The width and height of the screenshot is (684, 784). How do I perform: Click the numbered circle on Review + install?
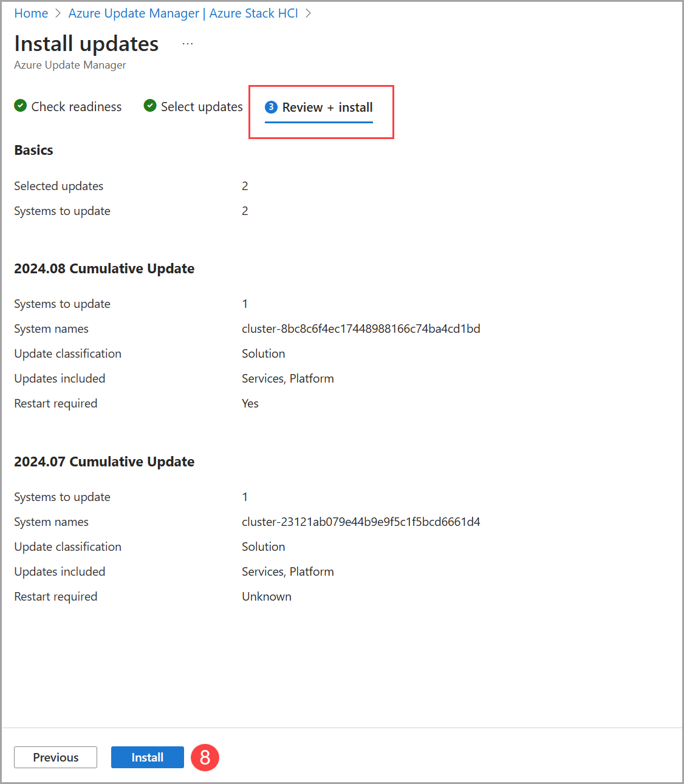click(x=271, y=107)
